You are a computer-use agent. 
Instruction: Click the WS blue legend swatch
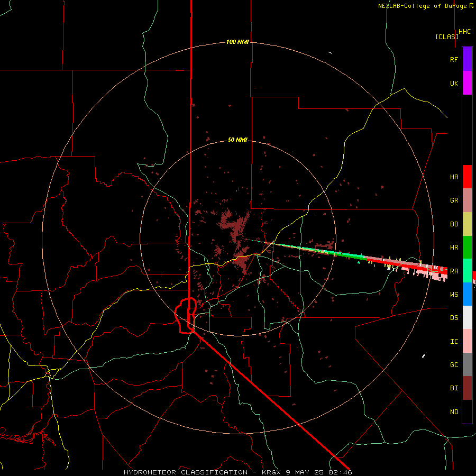pyautogui.click(x=467, y=294)
